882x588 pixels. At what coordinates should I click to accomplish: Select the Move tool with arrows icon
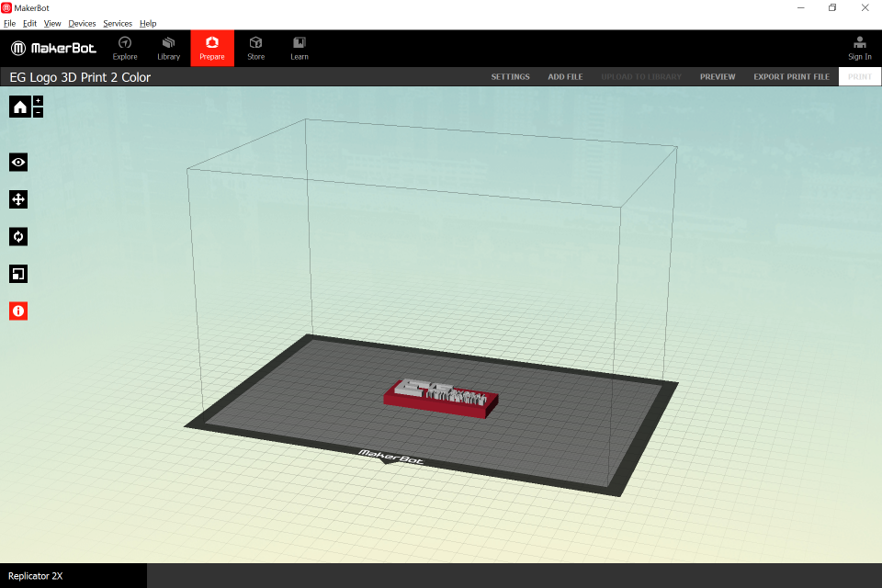pyautogui.click(x=18, y=199)
